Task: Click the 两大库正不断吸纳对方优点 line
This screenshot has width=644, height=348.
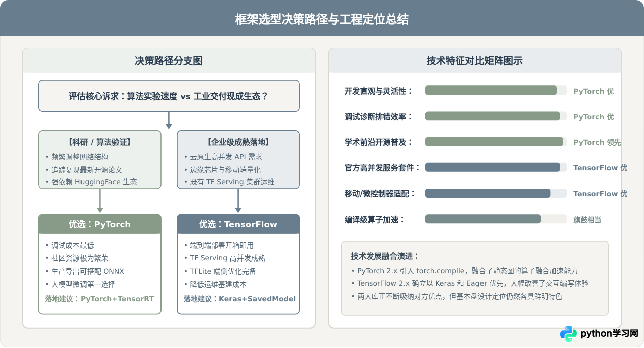Action: [456, 296]
